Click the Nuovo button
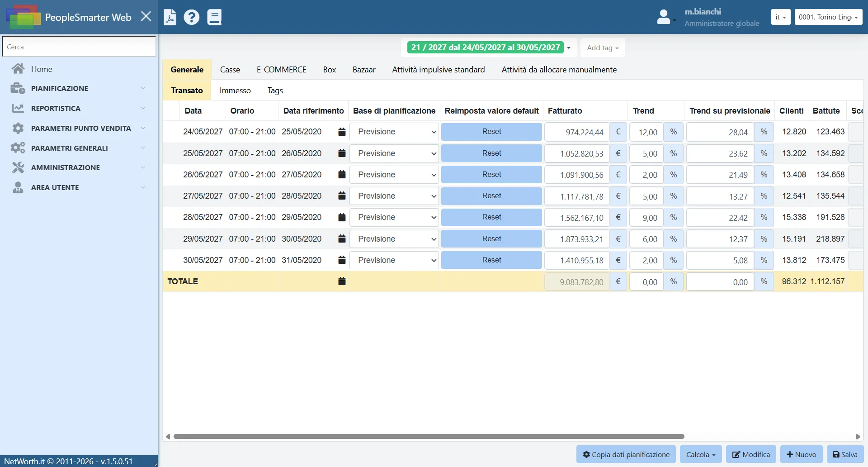The image size is (868, 467). (802, 454)
